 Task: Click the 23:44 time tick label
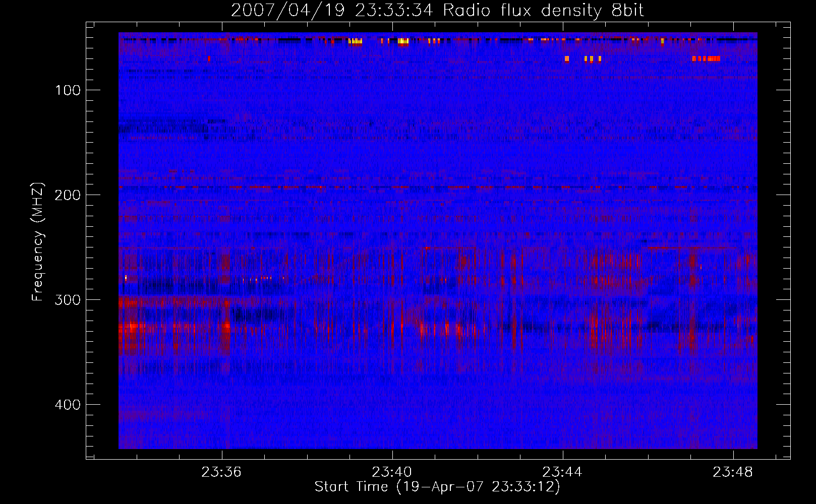click(x=562, y=472)
